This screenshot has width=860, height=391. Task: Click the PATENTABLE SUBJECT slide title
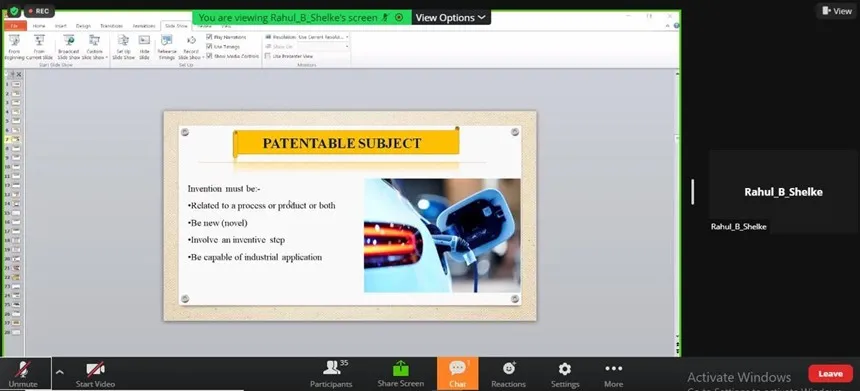tap(342, 144)
